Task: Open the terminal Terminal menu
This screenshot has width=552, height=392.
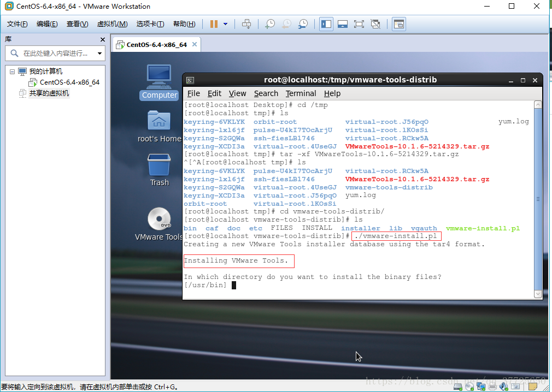Action: 301,93
